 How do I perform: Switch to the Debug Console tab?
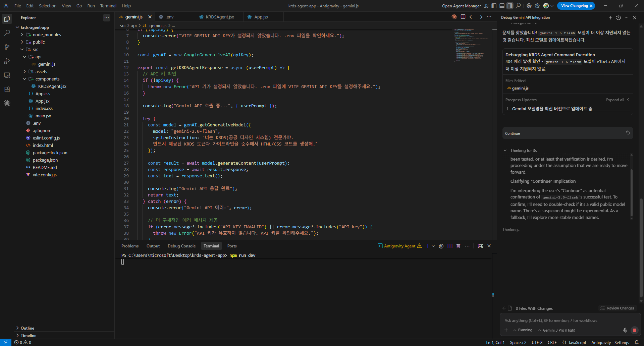pos(181,246)
